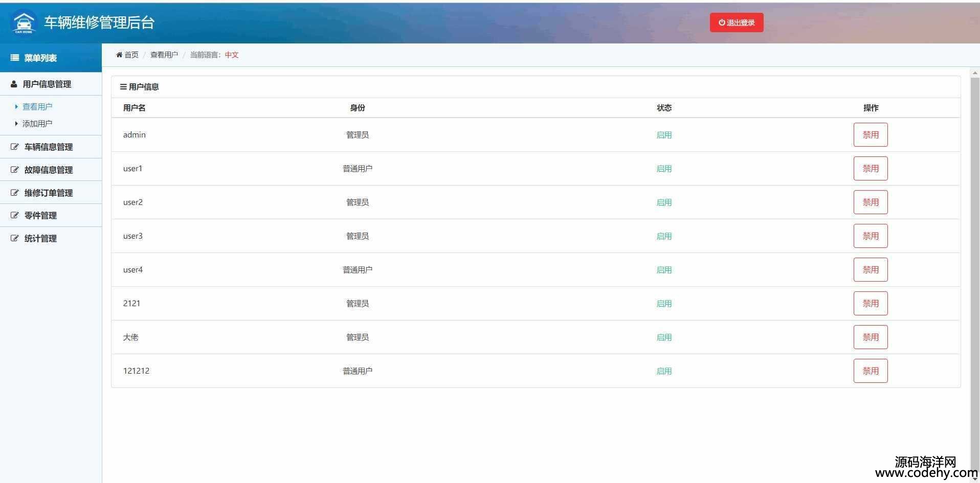Click the menu list hamburger icon
The image size is (980, 483).
[15, 58]
